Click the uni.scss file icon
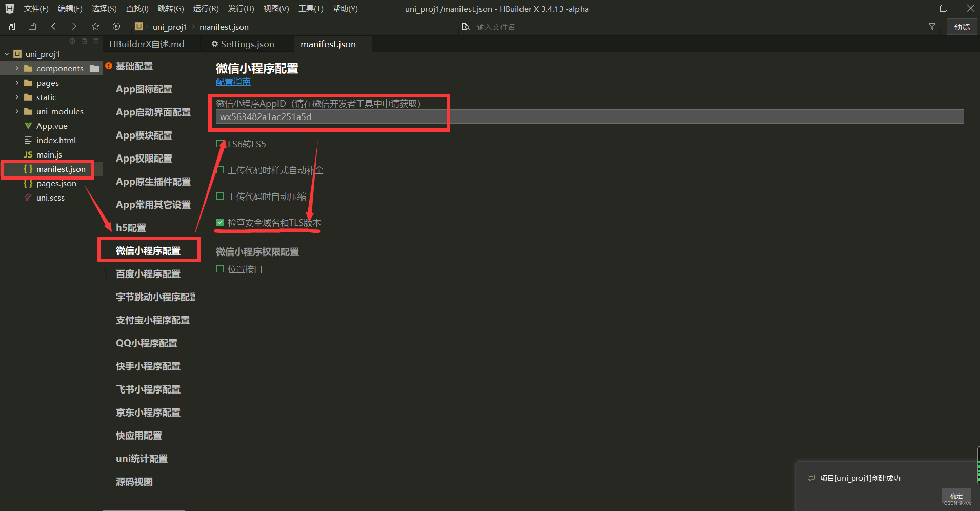The width and height of the screenshot is (980, 511). tap(28, 198)
